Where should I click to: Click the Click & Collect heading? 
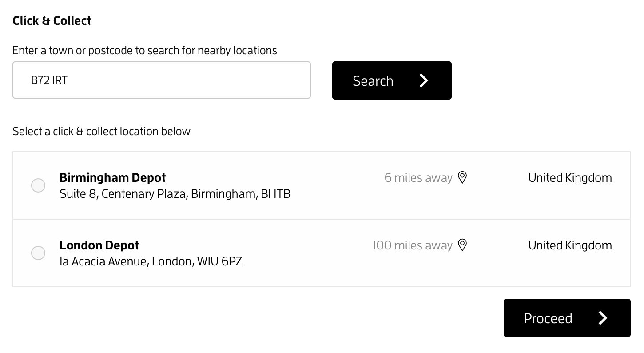click(x=52, y=20)
